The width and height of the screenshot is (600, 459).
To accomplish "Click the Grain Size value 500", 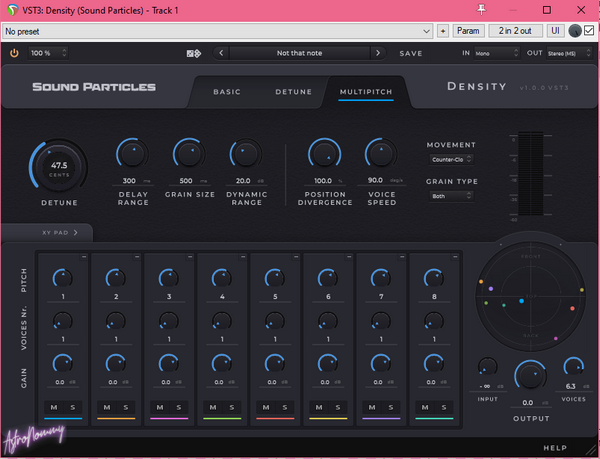I will click(x=186, y=181).
